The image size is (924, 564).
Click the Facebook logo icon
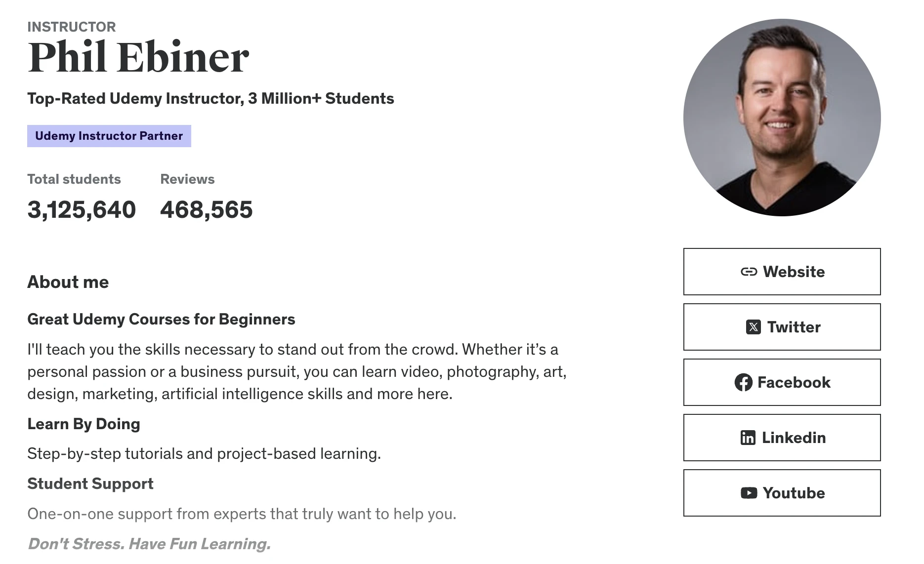[x=743, y=382]
